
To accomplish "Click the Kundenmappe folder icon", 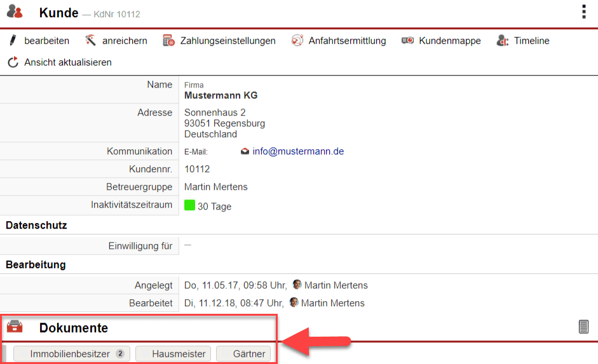I will tap(408, 41).
